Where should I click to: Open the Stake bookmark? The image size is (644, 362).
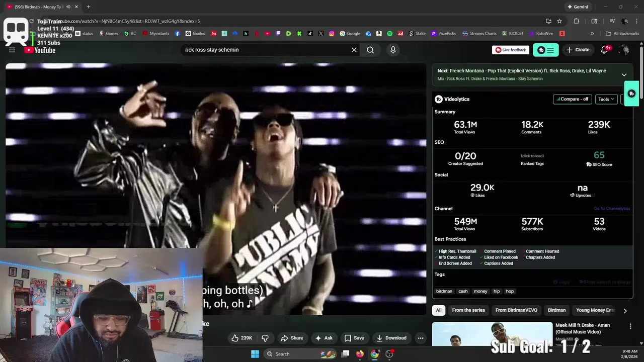coord(417,34)
